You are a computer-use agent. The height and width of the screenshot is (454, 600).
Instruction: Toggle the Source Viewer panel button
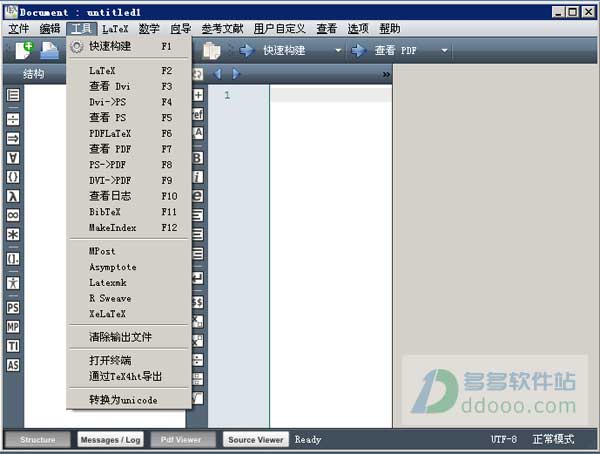coord(256,439)
